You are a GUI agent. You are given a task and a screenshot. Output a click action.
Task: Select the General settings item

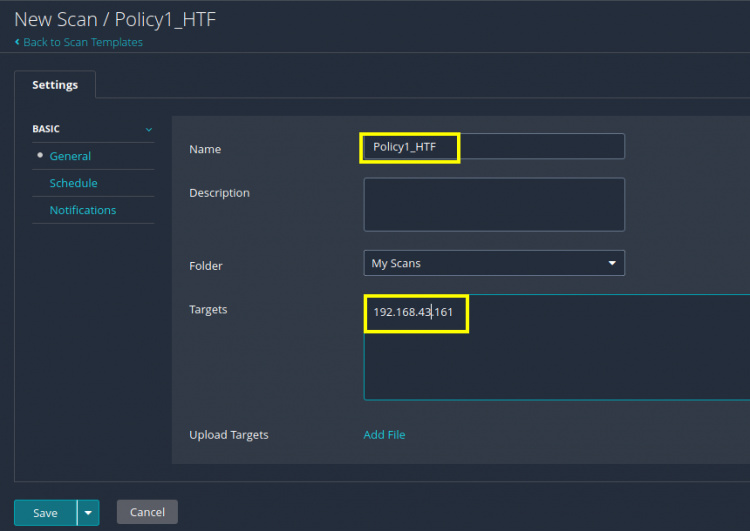pos(70,156)
